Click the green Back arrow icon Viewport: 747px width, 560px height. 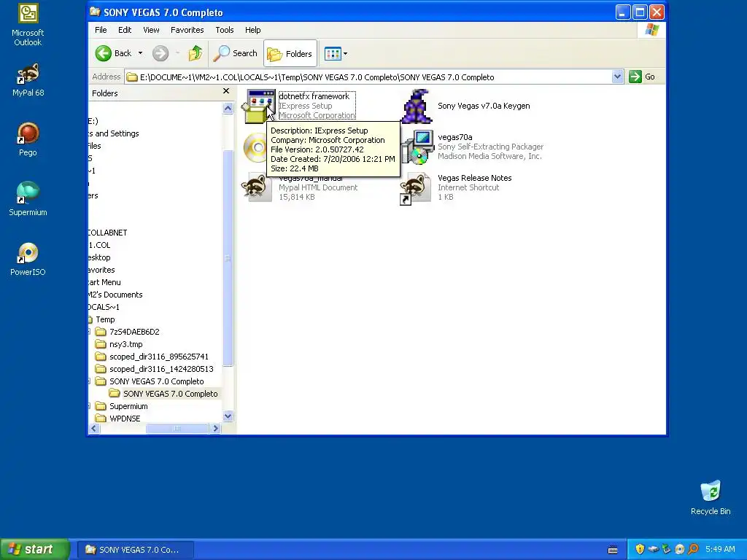[x=104, y=53]
